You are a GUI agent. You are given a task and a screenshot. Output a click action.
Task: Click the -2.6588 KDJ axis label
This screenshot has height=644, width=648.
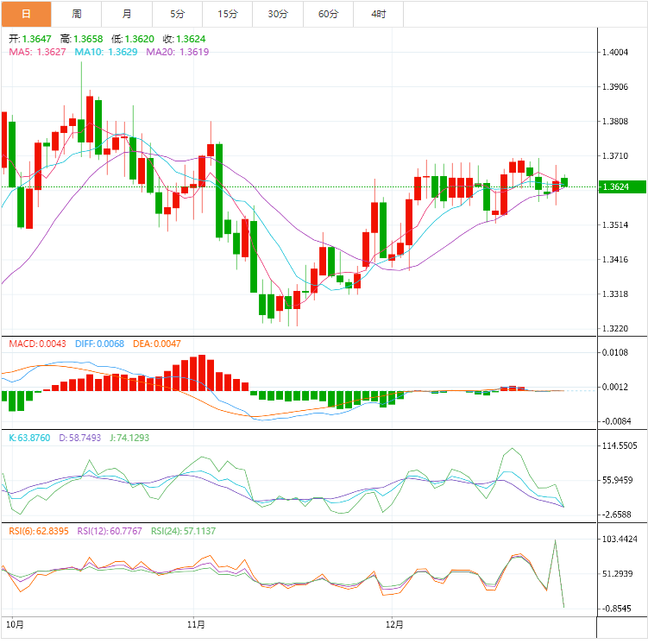pyautogui.click(x=616, y=515)
